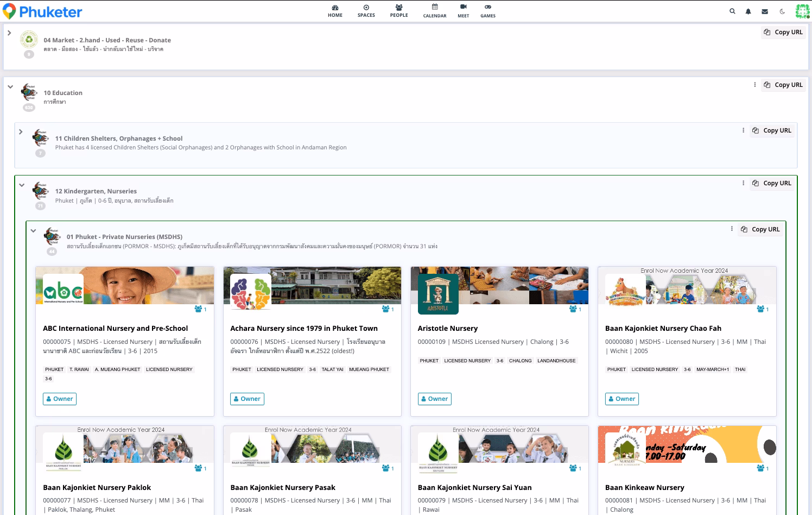Open the 11 Children Shelters space icon
The width and height of the screenshot is (812, 515).
[x=40, y=138]
